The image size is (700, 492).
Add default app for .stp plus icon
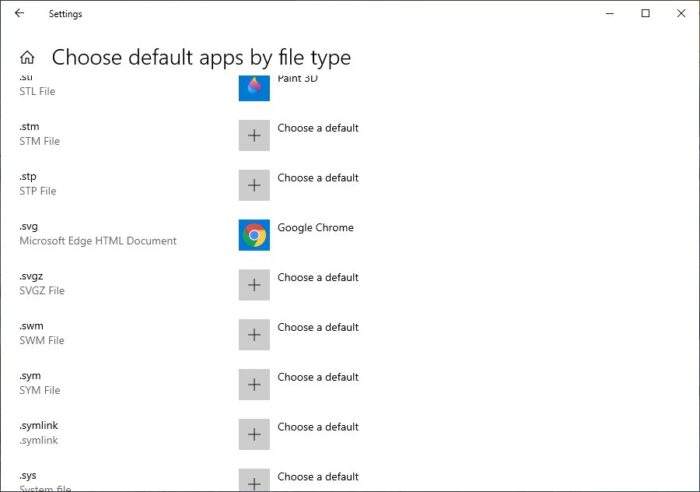[254, 185]
